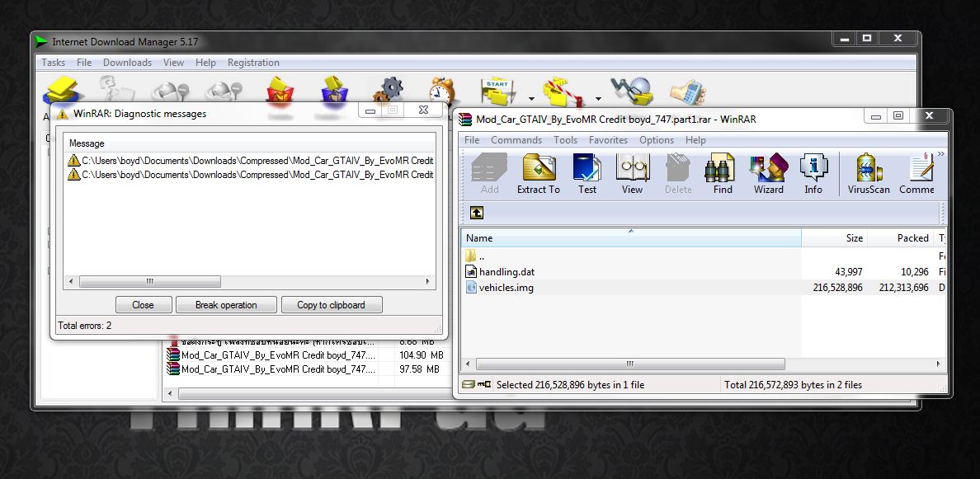This screenshot has height=479, width=980.
Task: Launch the WinRAR Wizard
Action: coord(768,174)
